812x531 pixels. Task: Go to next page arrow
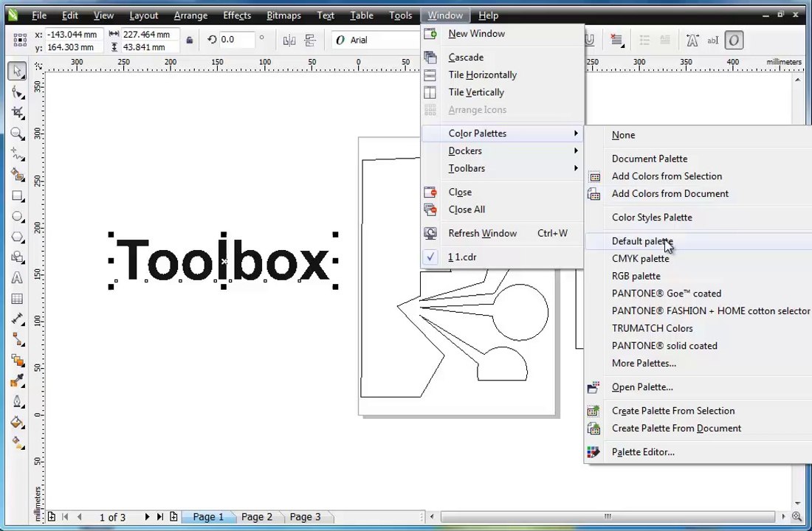(147, 516)
